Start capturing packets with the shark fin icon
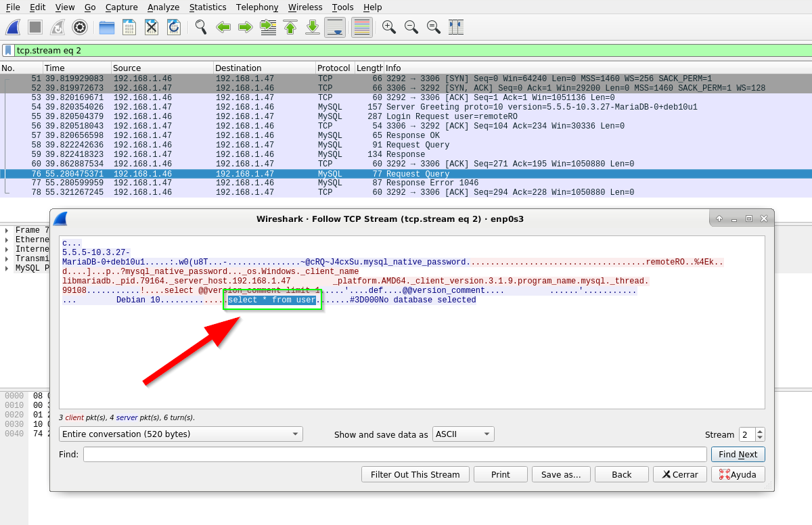The image size is (812, 525). point(13,27)
